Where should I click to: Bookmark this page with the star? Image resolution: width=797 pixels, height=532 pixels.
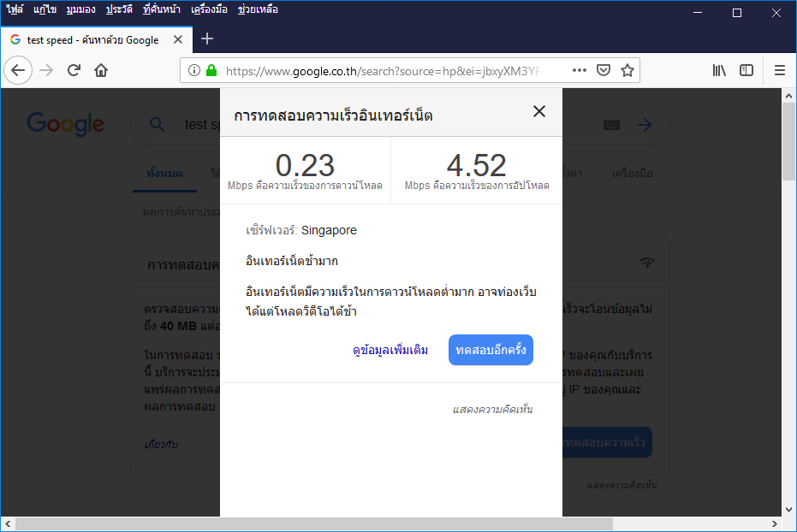coord(627,70)
